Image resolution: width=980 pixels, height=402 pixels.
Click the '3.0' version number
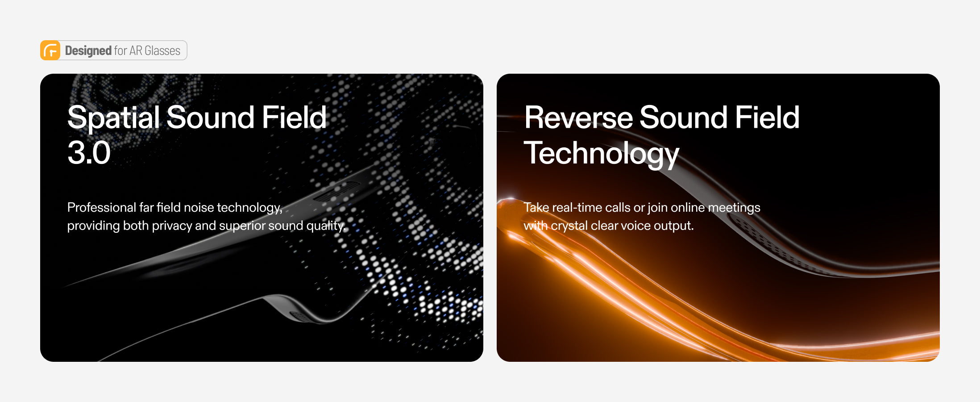89,153
